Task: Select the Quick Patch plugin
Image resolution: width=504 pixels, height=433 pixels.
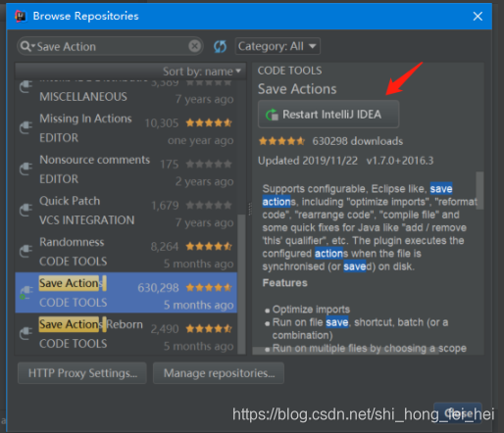Action: [x=126, y=211]
